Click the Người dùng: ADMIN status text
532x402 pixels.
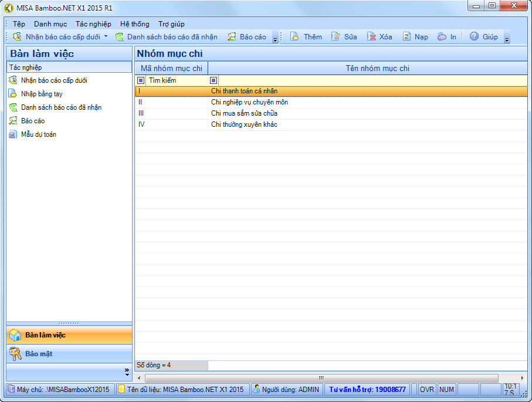290,390
